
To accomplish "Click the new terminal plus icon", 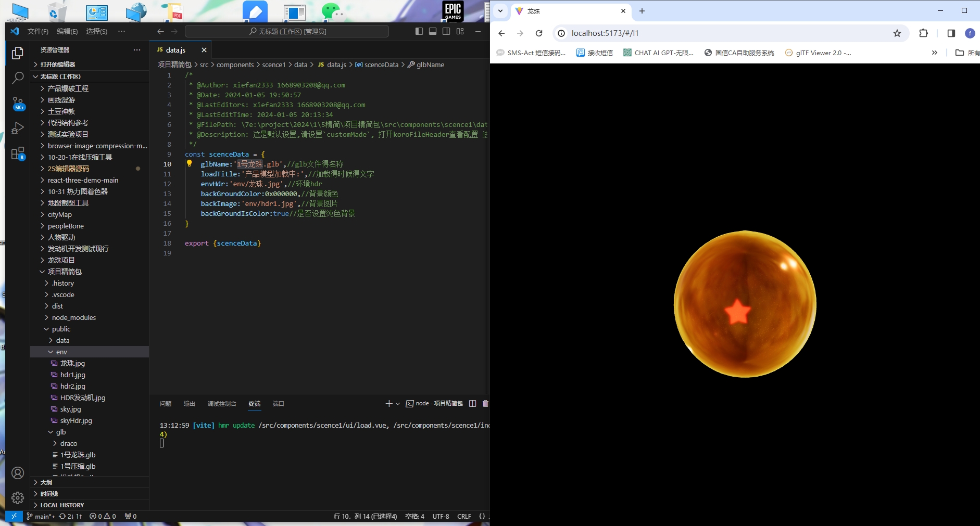I will pos(388,403).
